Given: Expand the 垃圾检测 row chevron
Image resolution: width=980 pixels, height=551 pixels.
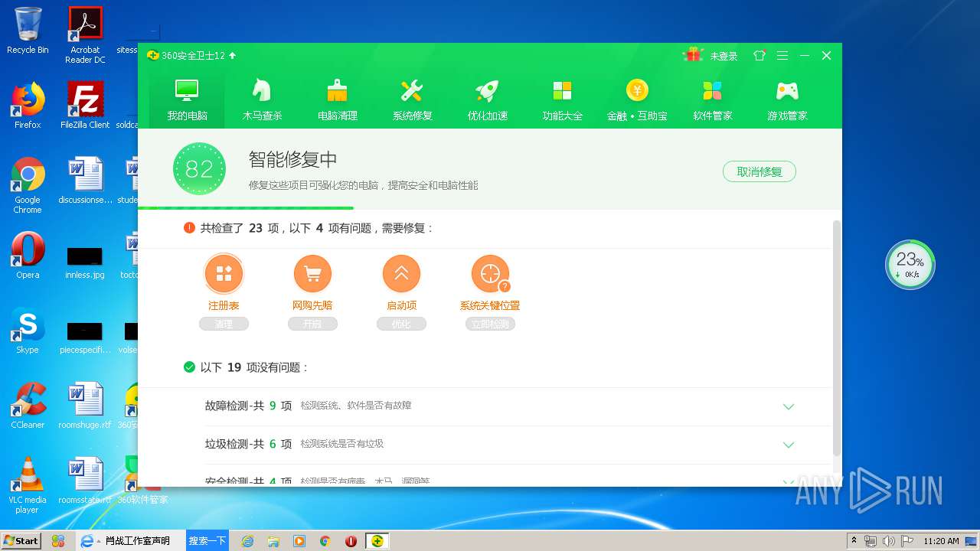Looking at the screenshot, I should [789, 445].
